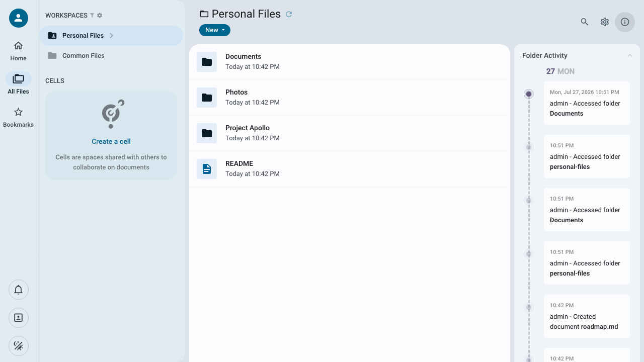644x362 pixels.
Task: Click the crossed-out wand icon
Action: point(19,346)
